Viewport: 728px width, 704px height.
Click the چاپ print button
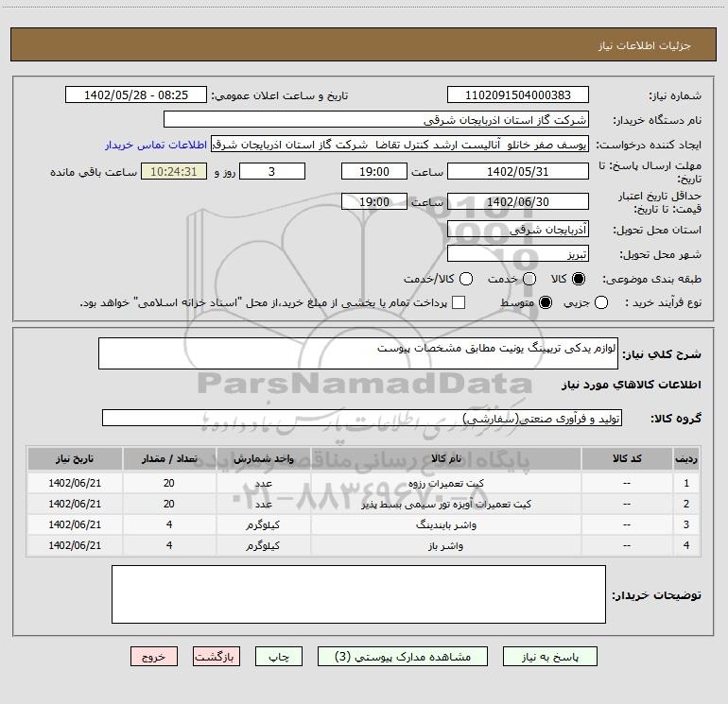(x=279, y=657)
